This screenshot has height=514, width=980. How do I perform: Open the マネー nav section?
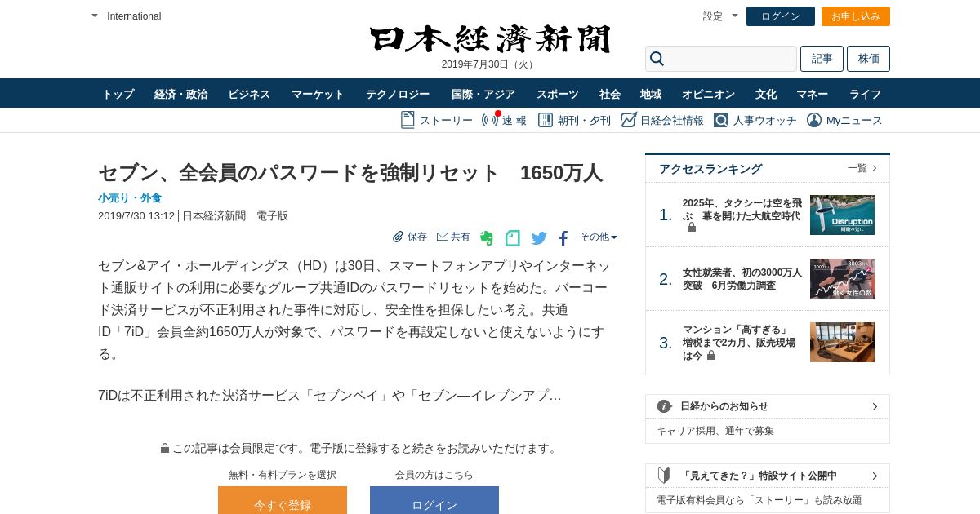(813, 94)
